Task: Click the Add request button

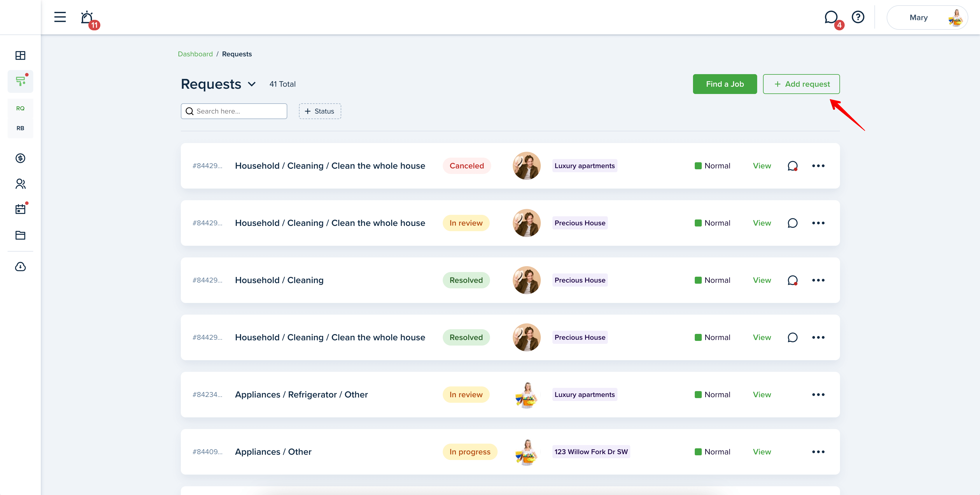Action: coord(801,84)
